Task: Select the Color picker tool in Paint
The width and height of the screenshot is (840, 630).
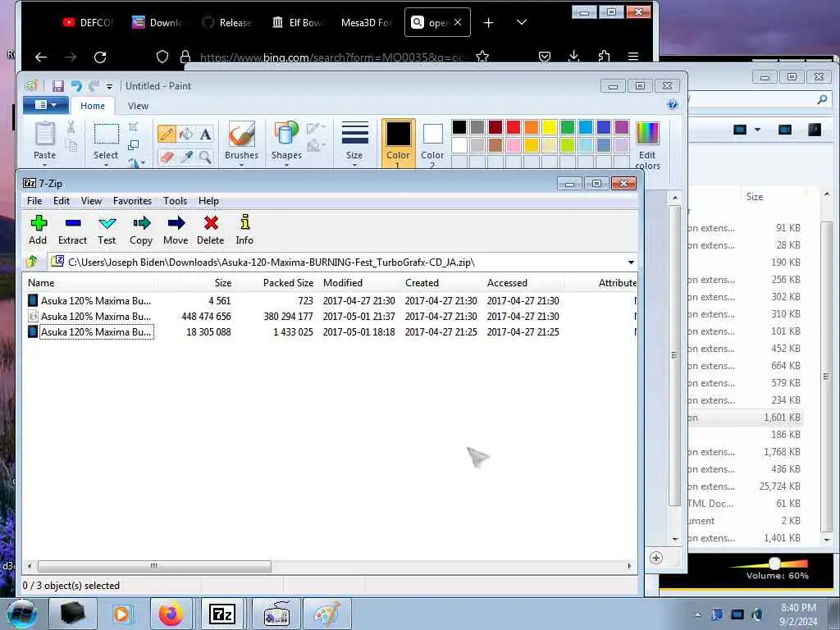Action: coord(186,157)
